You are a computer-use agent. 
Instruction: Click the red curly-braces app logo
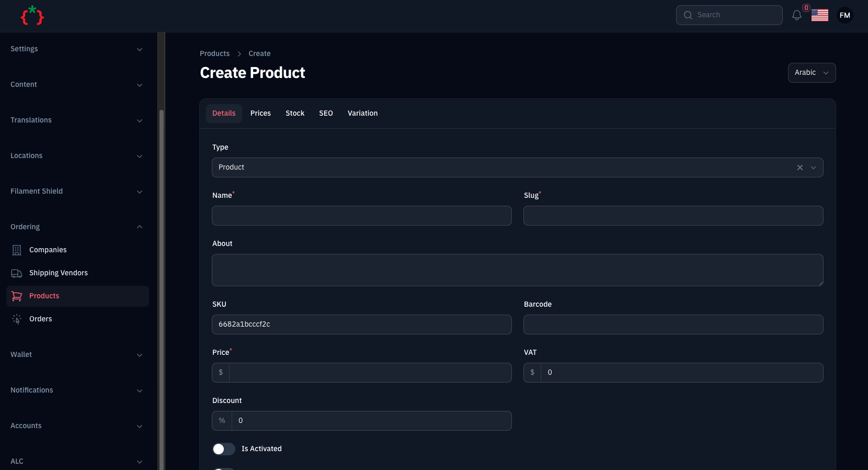[32, 16]
